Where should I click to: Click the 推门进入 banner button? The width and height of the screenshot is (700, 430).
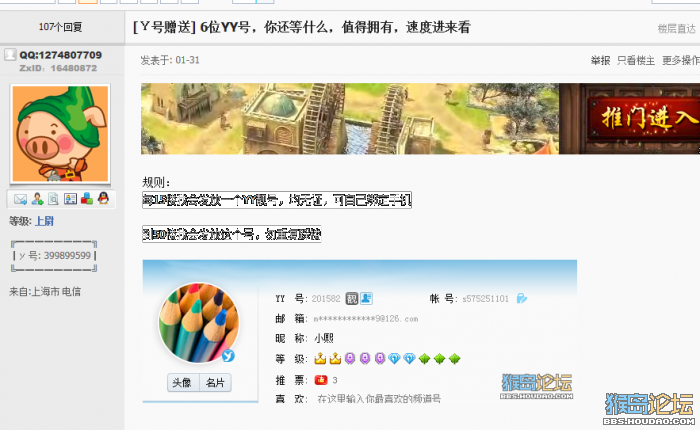pos(646,119)
